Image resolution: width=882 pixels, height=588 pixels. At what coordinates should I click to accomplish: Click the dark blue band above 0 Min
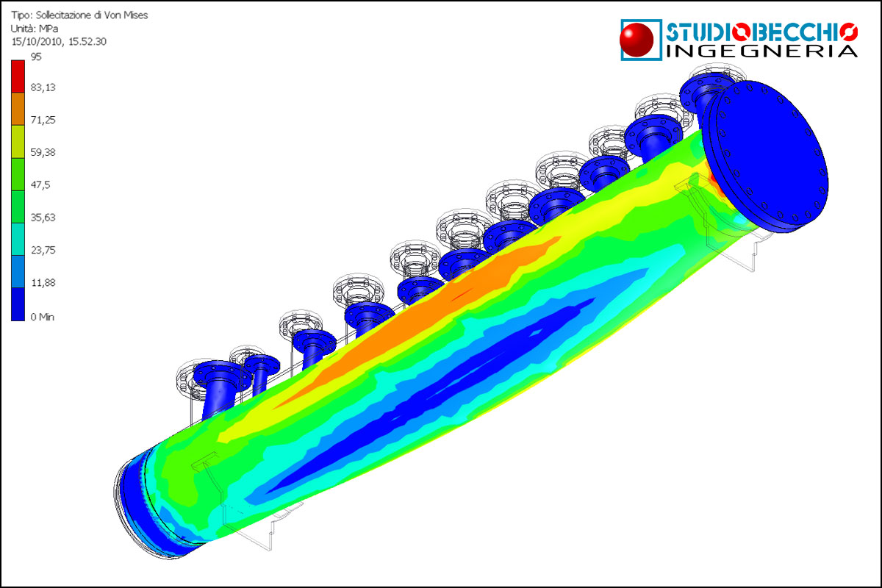18,304
